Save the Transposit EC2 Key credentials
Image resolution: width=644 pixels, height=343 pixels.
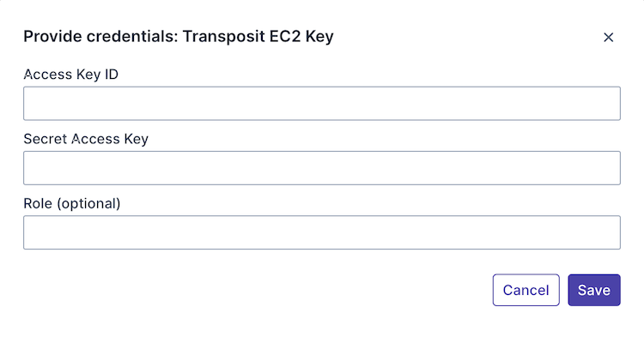coord(593,290)
